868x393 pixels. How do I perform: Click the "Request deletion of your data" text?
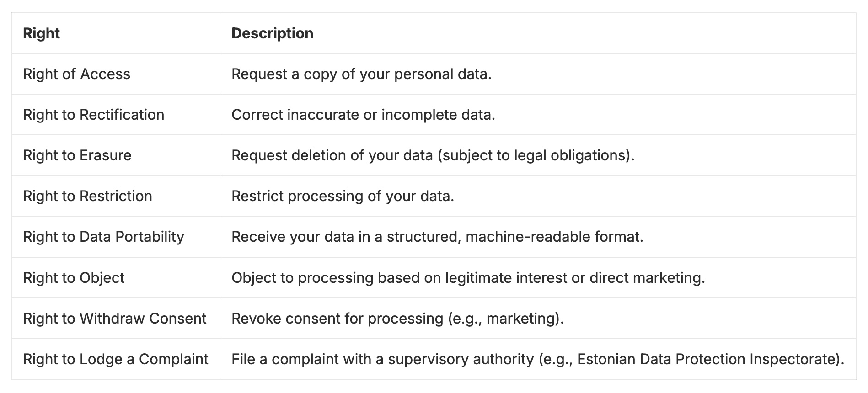332,155
